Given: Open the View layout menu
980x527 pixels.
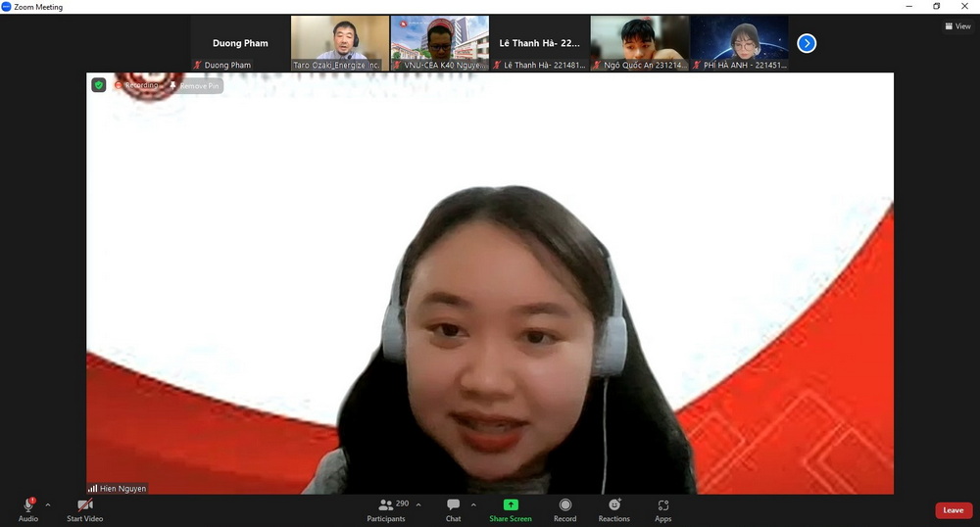Looking at the screenshot, I should (x=957, y=26).
